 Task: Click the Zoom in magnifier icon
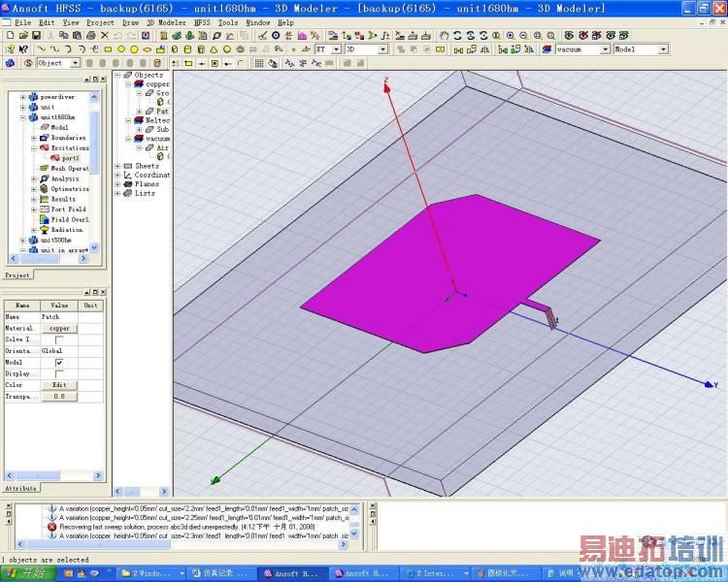point(511,35)
